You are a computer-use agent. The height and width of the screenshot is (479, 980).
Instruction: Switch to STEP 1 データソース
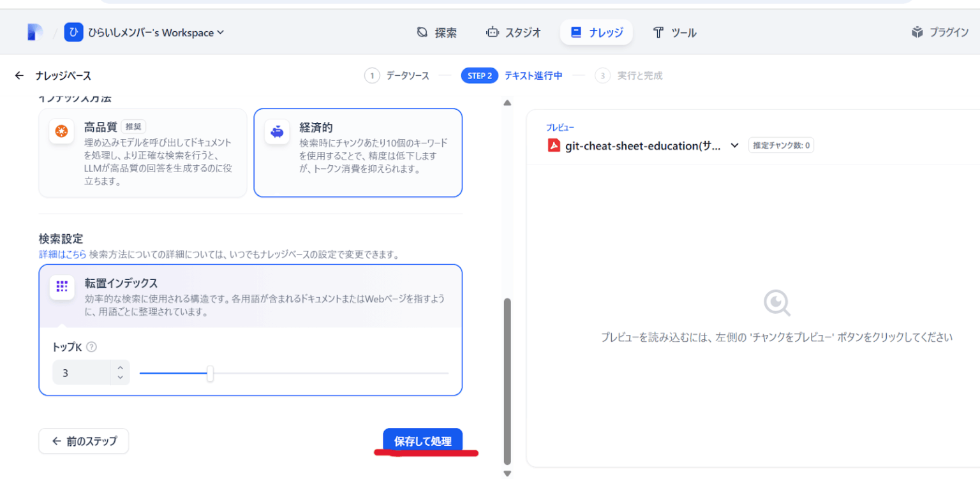pos(397,75)
